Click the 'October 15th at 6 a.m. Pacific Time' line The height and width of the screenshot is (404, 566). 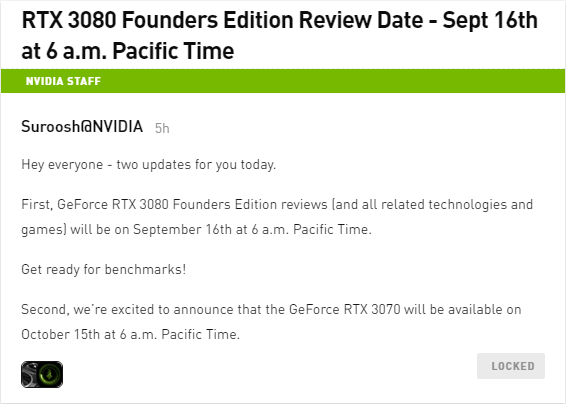130,335
